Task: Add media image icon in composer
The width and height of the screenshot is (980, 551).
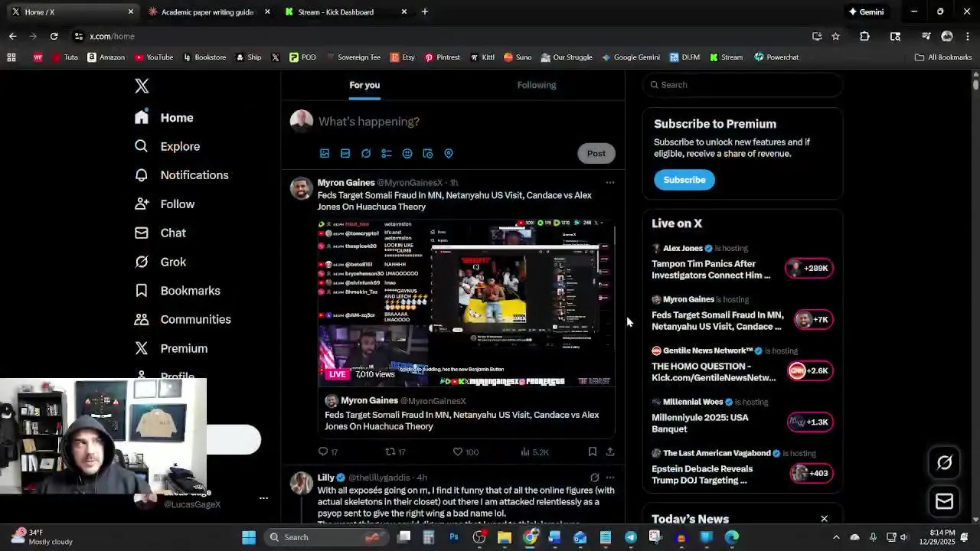Action: 325,153
